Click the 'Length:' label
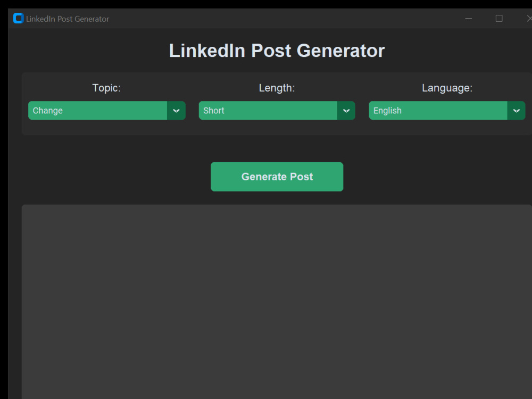This screenshot has height=399, width=532. tap(277, 88)
